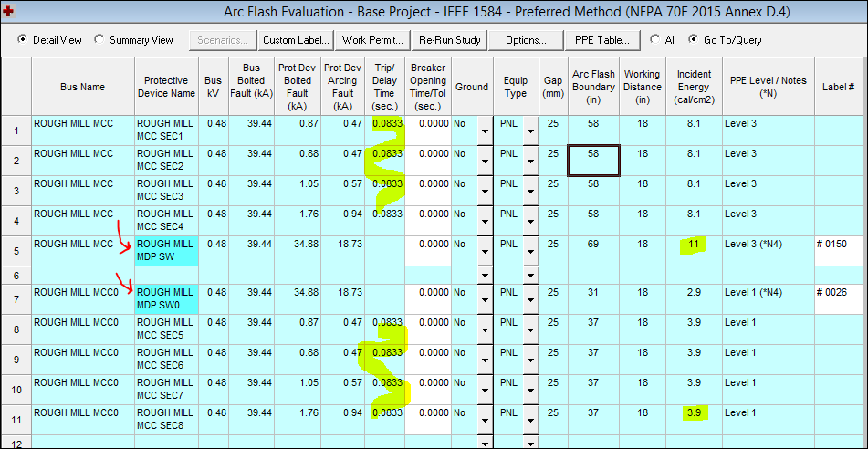Screen dimensions: 868x449
Task: Select the All radio button
Action: coord(654,40)
